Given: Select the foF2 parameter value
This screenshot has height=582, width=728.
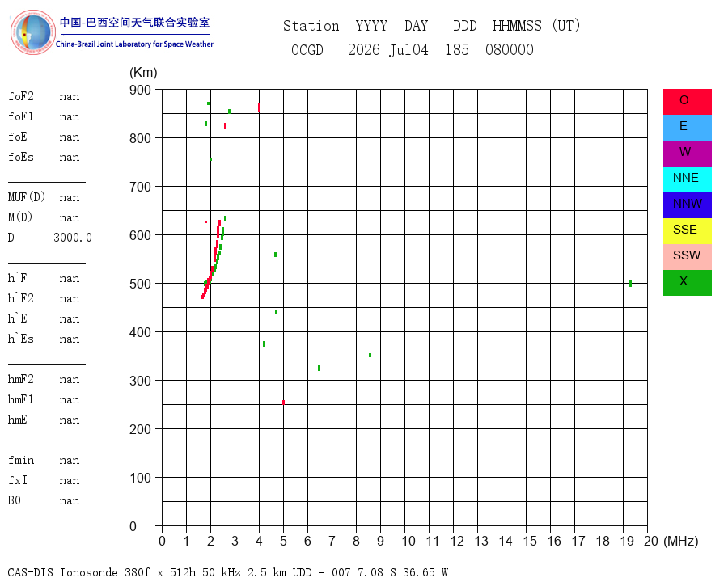Looking at the screenshot, I should pyautogui.click(x=70, y=97).
